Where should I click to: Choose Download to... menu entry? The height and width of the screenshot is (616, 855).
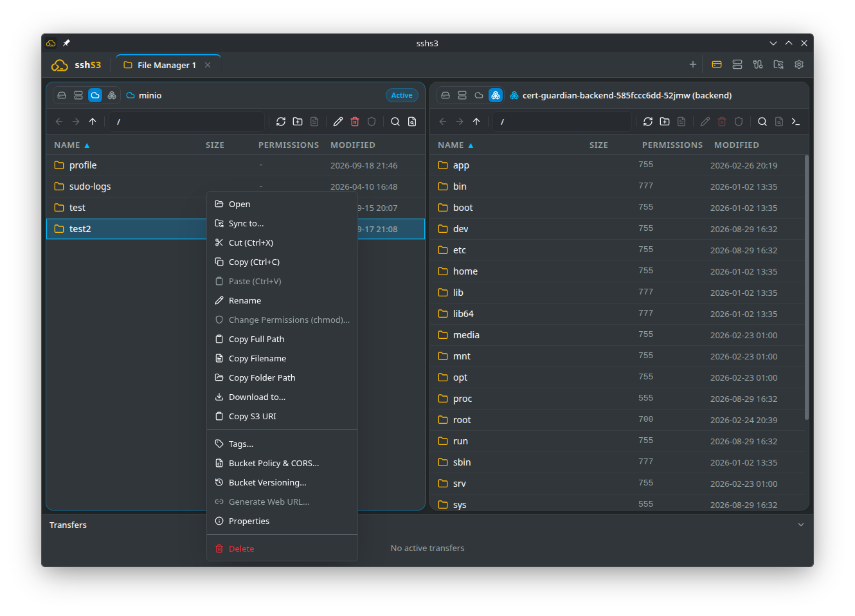coord(282,397)
